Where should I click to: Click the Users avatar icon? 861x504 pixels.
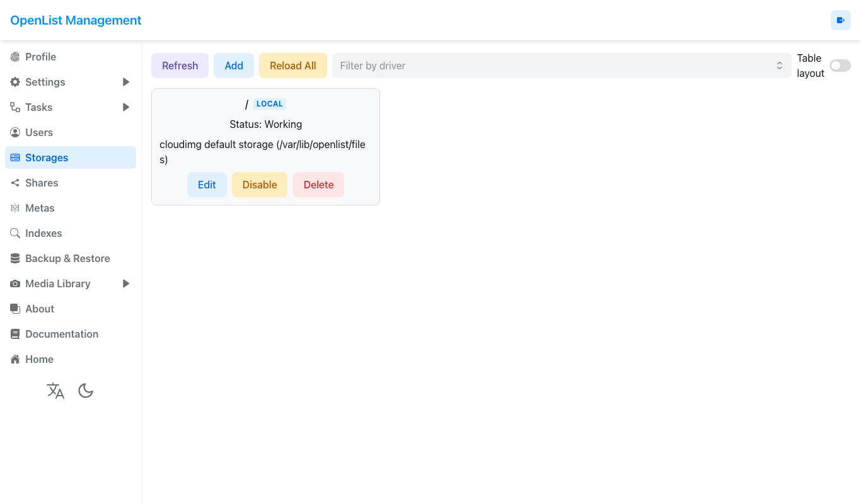tap(15, 132)
